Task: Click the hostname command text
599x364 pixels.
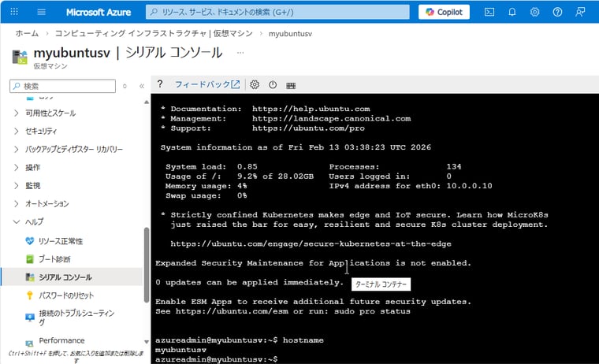Action: tap(303, 340)
